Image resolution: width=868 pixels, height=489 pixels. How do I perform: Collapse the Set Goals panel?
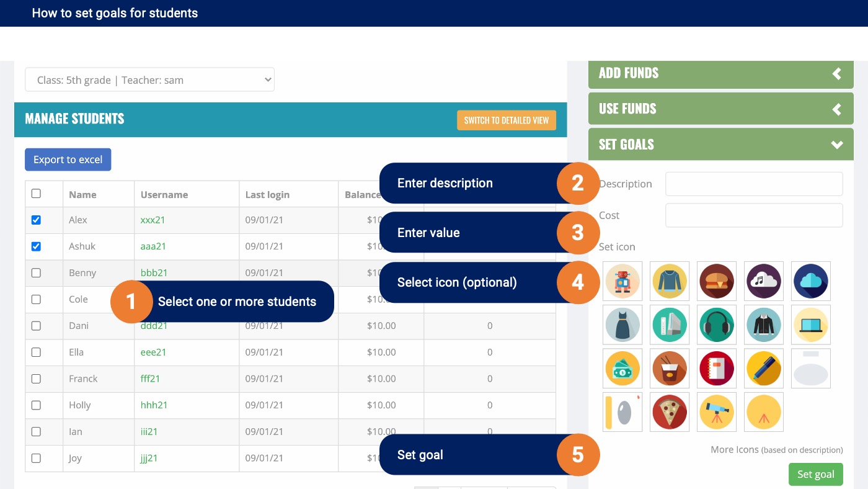[720, 145]
